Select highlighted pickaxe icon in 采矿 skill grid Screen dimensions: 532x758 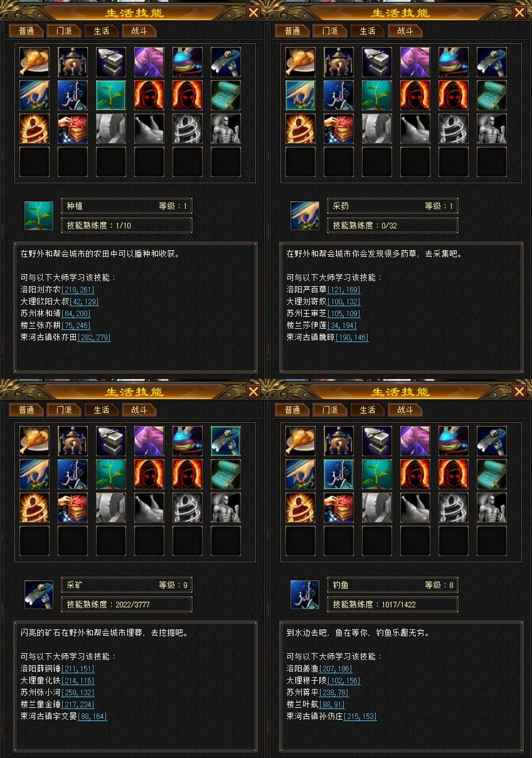[226, 441]
